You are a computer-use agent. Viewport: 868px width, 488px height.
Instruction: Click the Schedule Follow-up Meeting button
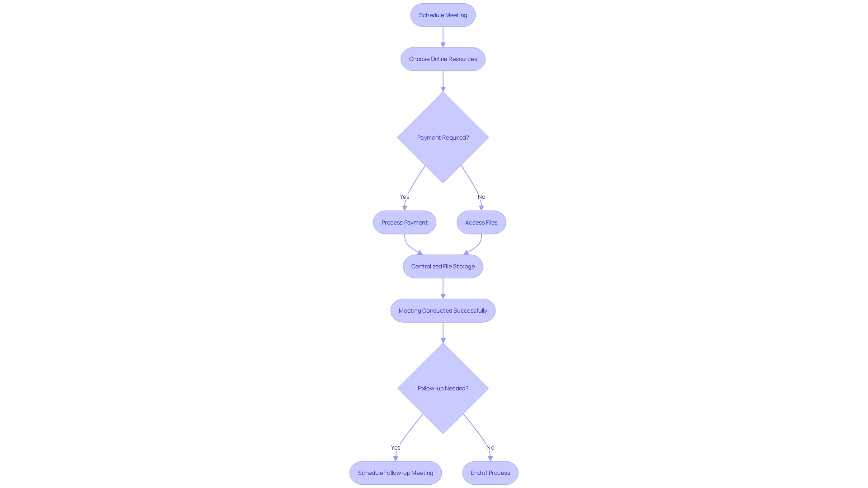(x=395, y=473)
